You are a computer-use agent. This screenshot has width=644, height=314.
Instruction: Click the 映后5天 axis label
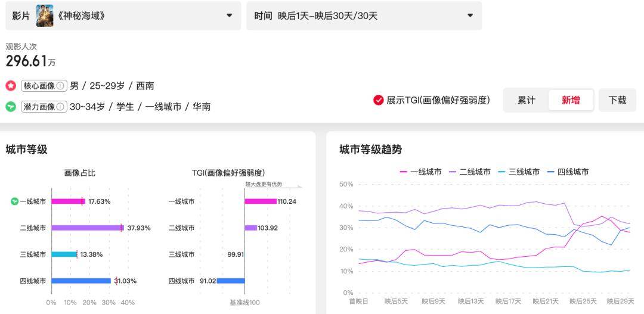396,301
